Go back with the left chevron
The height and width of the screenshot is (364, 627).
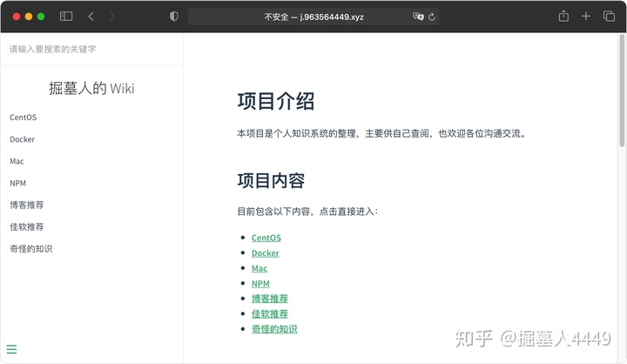(91, 17)
